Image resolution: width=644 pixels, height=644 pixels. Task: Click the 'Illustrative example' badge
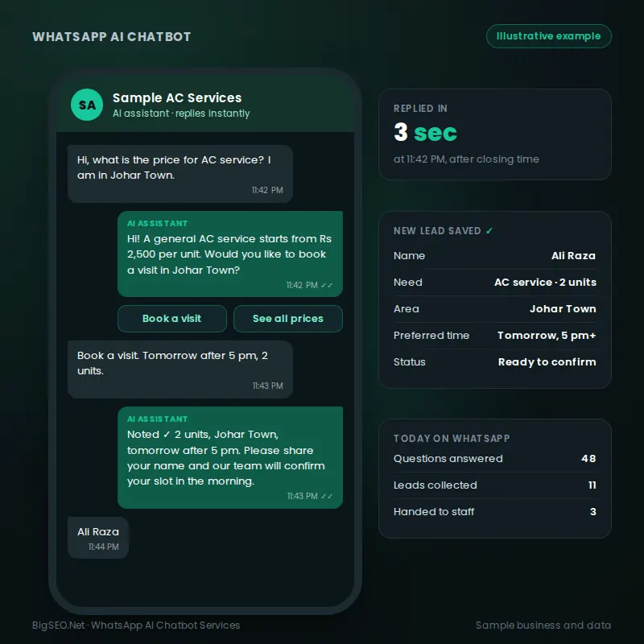click(548, 36)
